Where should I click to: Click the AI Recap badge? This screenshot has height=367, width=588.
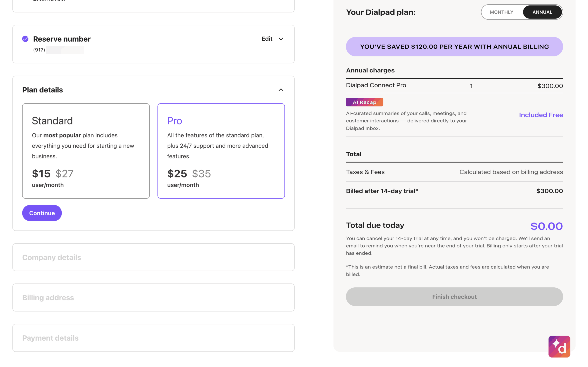click(x=364, y=102)
